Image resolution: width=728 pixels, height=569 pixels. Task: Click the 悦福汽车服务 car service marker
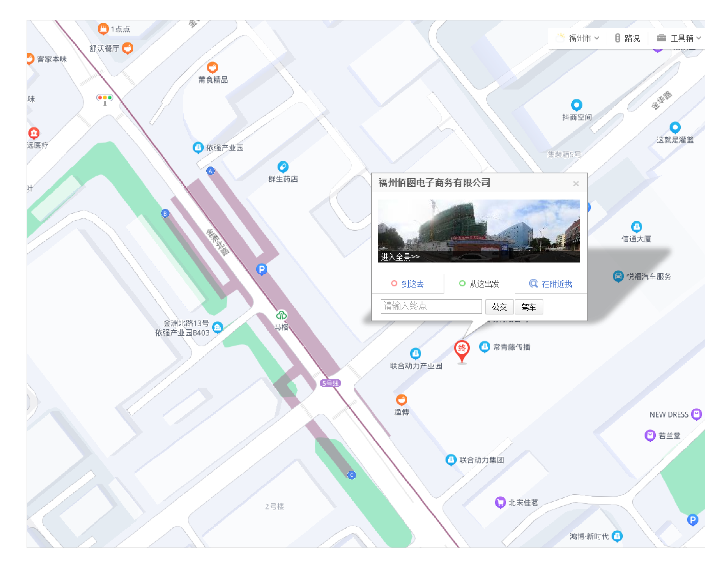[618, 276]
